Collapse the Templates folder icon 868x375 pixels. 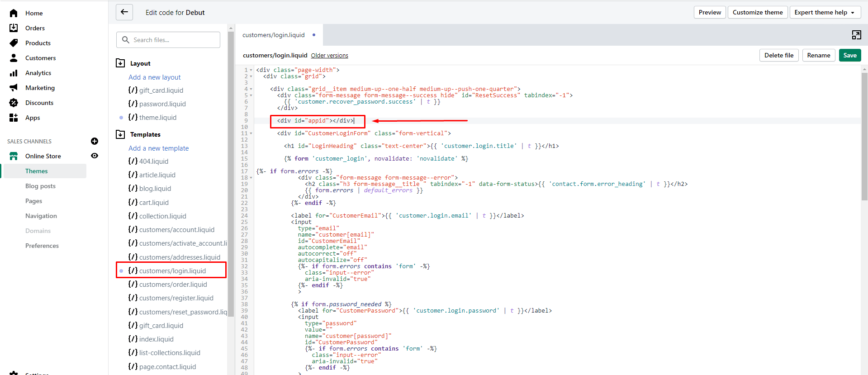120,134
